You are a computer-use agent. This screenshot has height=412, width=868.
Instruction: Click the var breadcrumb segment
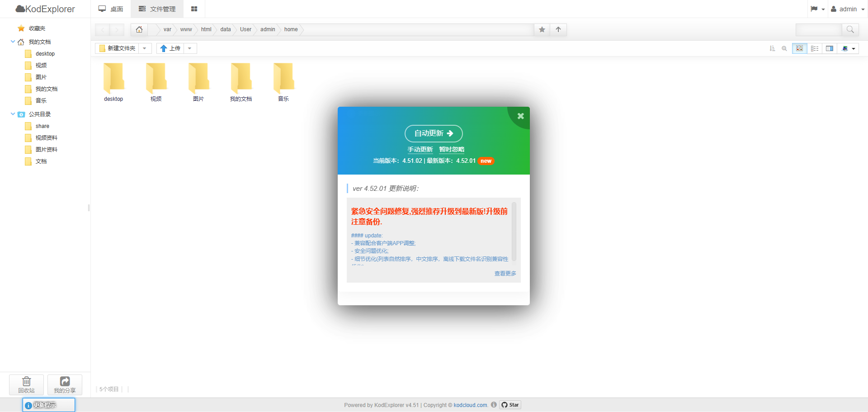(x=167, y=29)
